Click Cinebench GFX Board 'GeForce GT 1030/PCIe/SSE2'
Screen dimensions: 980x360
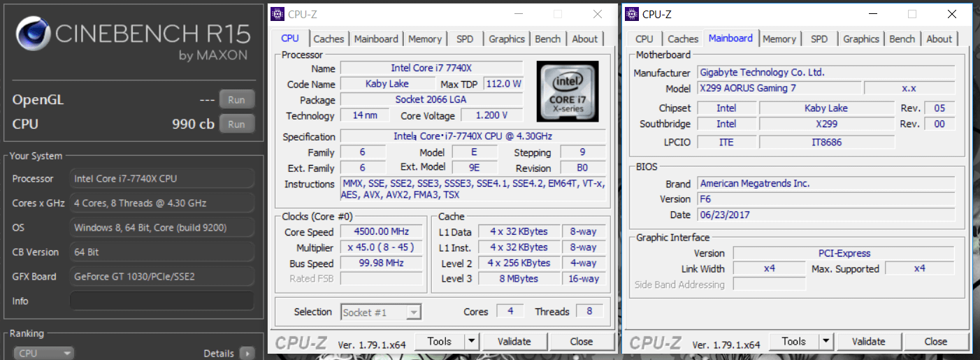pos(161,277)
